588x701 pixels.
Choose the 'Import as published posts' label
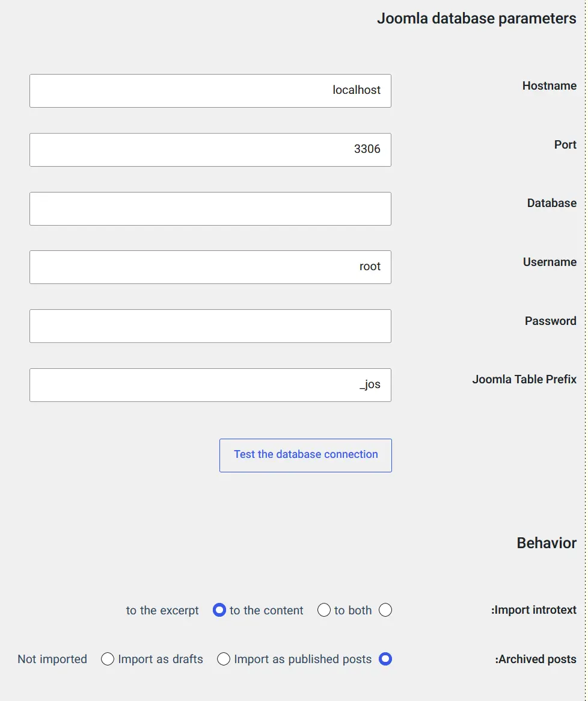[x=303, y=659]
